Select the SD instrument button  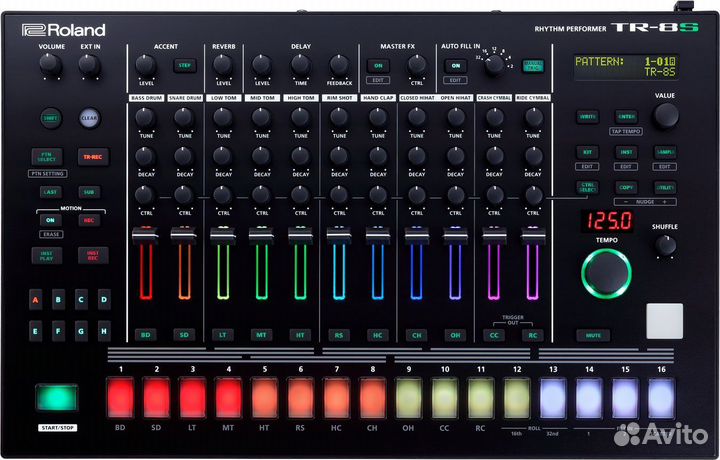coord(184,335)
